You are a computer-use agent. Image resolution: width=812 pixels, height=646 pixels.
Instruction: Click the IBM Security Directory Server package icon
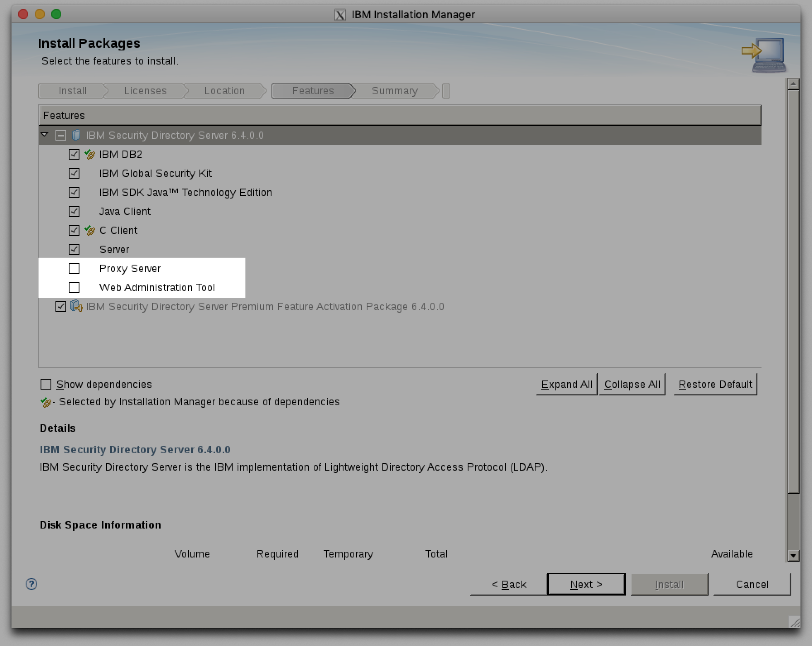[77, 134]
